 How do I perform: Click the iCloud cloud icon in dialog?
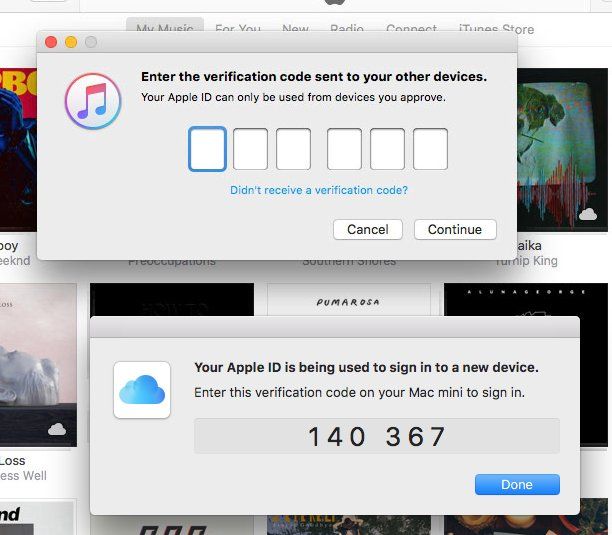142,390
